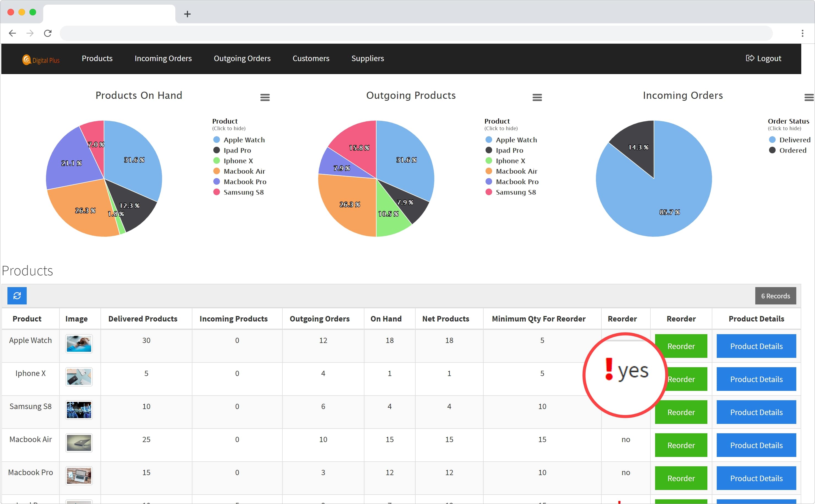The image size is (815, 504).
Task: Click the 6 Records badge
Action: tap(775, 296)
